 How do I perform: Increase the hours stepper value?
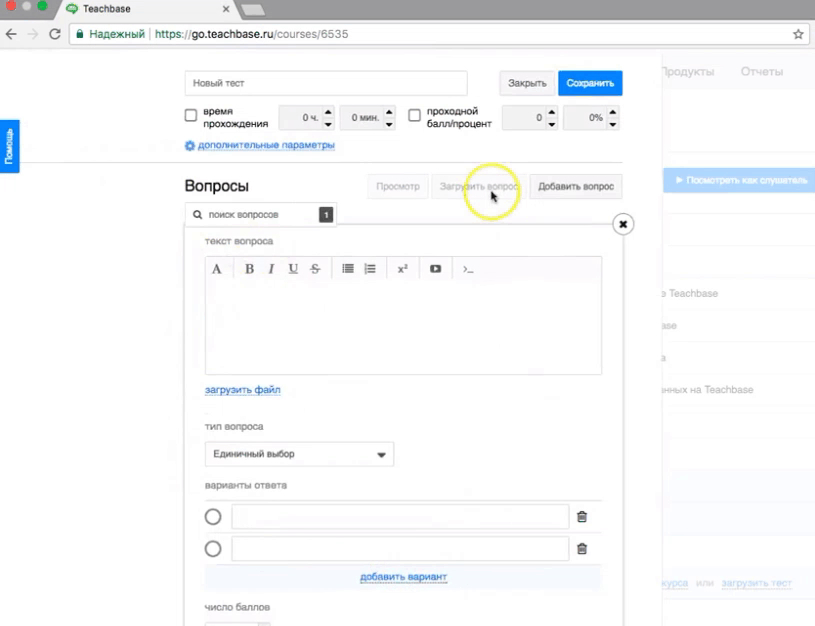328,112
